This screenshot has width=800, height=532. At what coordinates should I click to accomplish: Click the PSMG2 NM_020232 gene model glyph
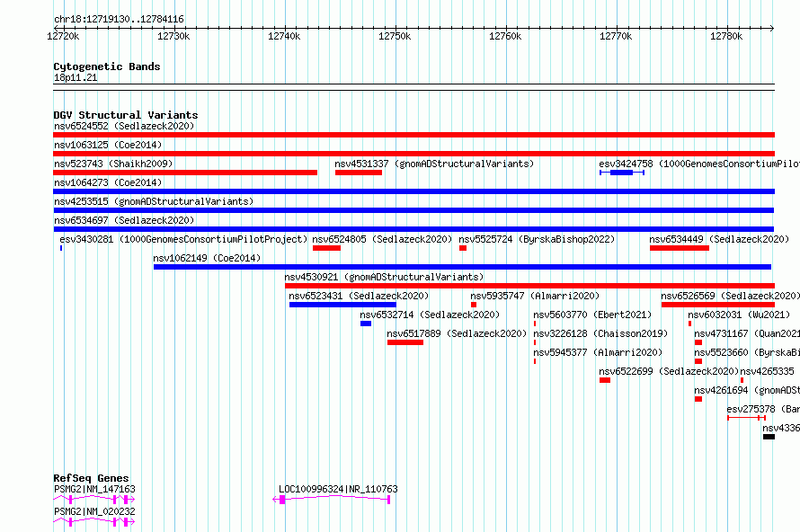pos(93,522)
